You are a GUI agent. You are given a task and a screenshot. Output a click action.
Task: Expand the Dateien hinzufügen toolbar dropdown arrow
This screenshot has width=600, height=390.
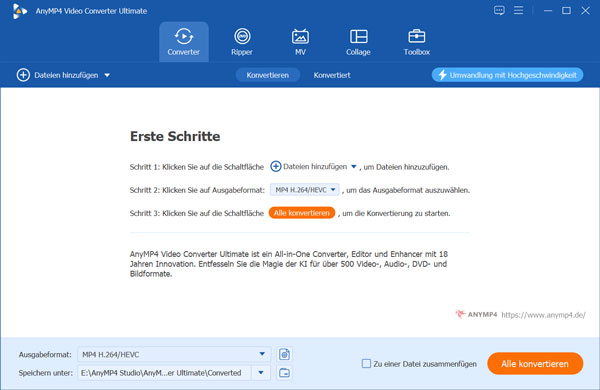point(107,75)
